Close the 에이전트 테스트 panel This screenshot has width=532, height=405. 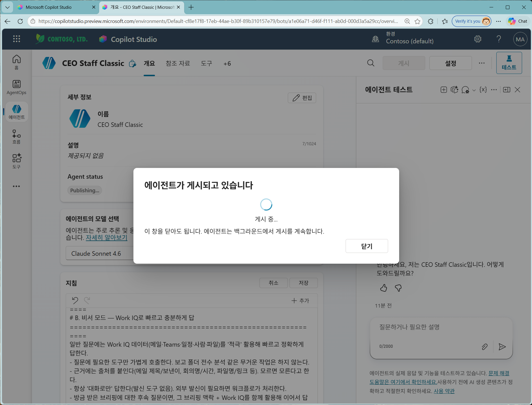click(517, 90)
